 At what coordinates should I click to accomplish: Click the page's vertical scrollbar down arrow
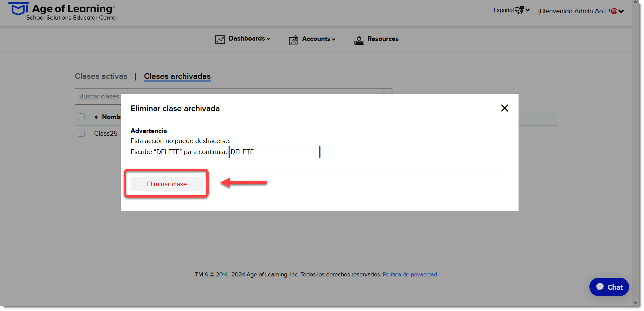point(635,303)
